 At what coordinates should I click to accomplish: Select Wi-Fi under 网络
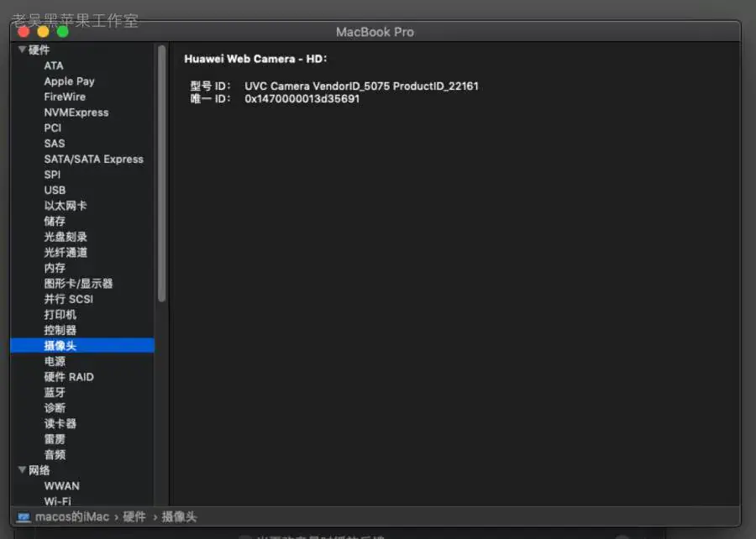(x=57, y=501)
